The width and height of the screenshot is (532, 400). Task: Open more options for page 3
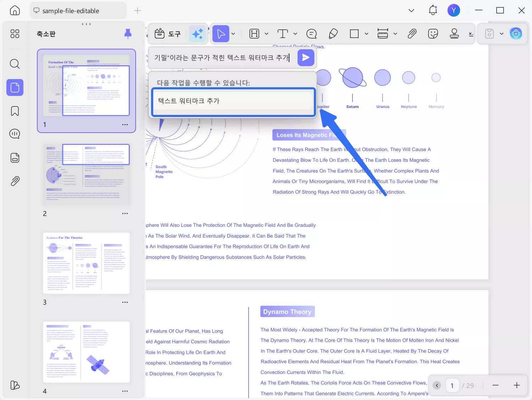[125, 302]
